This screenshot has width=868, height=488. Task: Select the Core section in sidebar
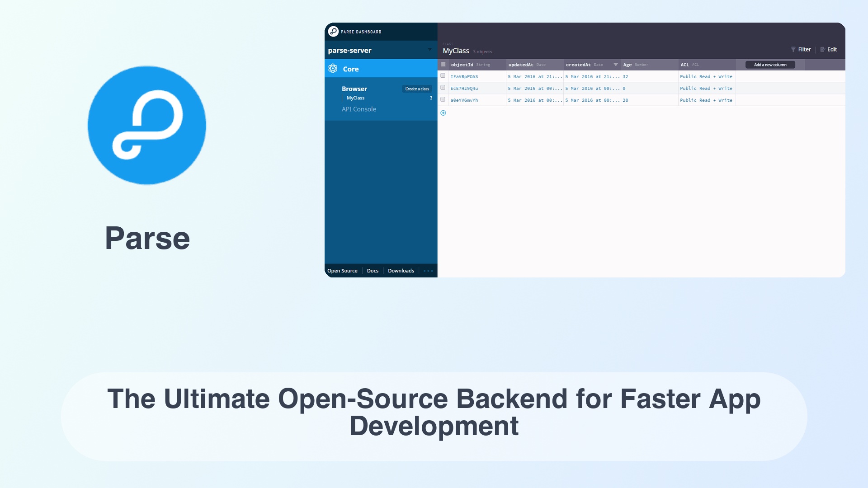coord(381,69)
